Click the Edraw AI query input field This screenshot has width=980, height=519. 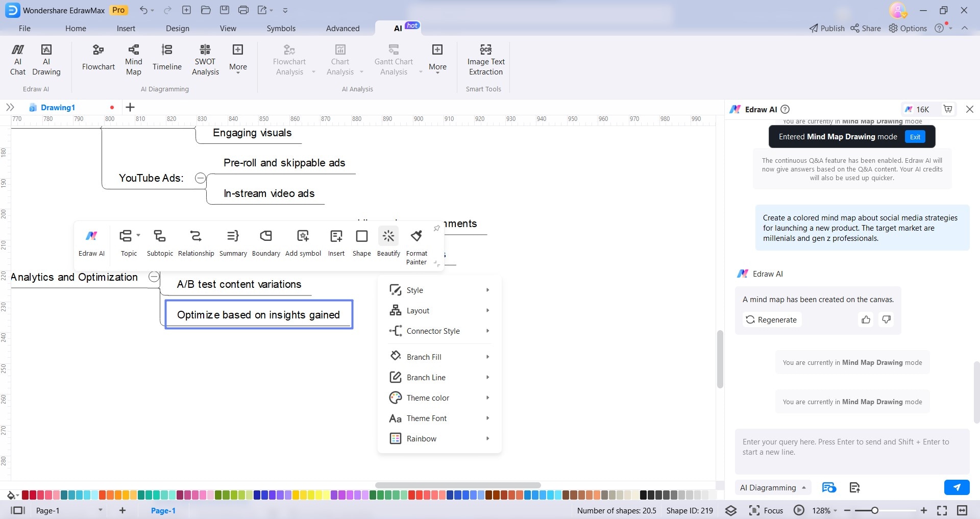[852, 452]
